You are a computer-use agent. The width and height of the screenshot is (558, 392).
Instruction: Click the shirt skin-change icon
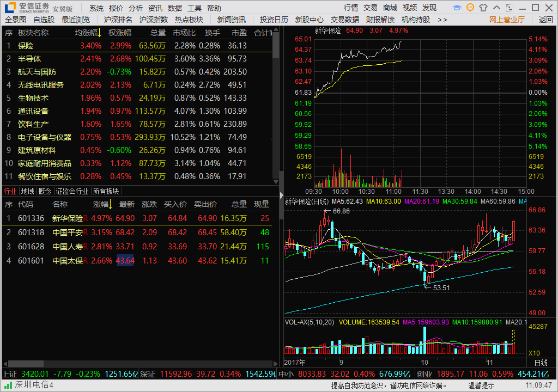483,8
